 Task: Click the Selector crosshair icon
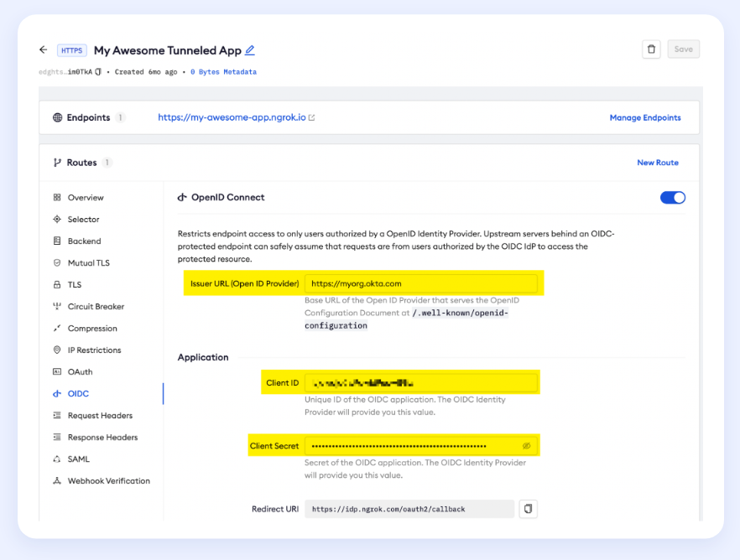tap(57, 219)
